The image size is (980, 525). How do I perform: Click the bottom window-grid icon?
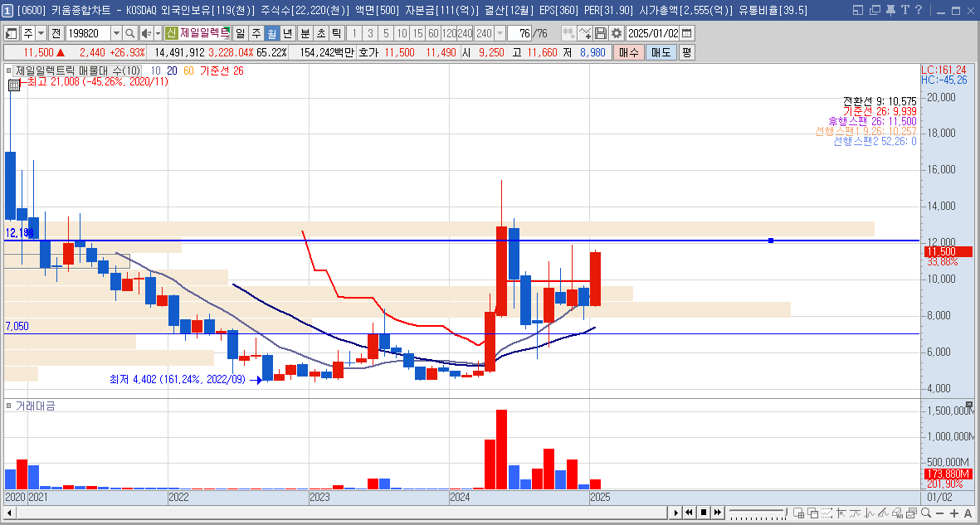(x=799, y=513)
